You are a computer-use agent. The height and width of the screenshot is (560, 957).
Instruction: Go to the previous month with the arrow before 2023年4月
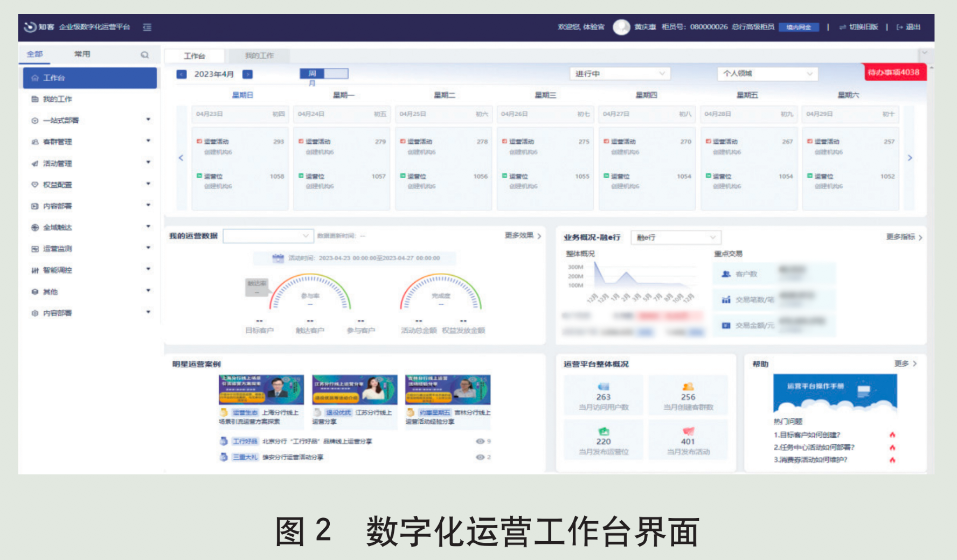coord(182,74)
